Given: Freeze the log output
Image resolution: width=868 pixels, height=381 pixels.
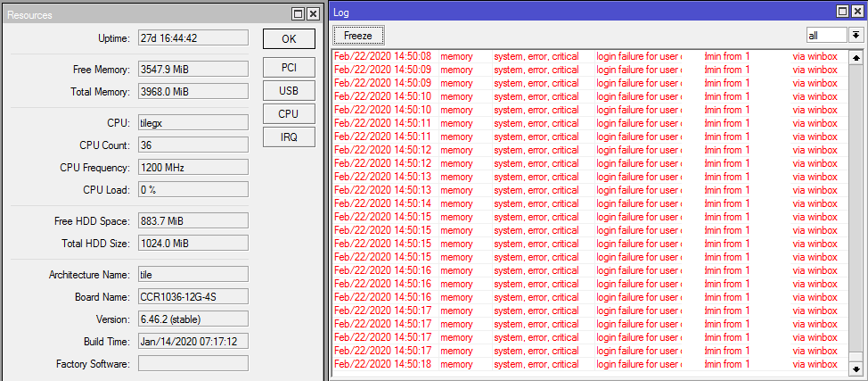Looking at the screenshot, I should tap(358, 36).
